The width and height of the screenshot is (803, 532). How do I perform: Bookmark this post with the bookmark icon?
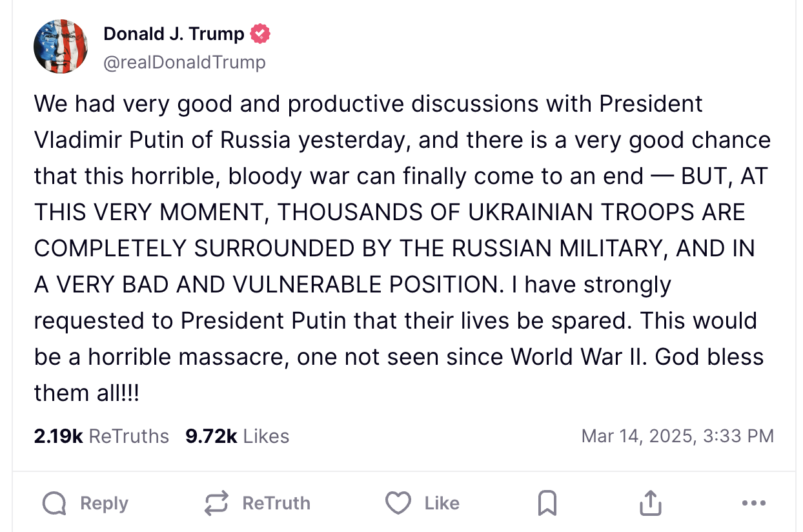(x=547, y=504)
